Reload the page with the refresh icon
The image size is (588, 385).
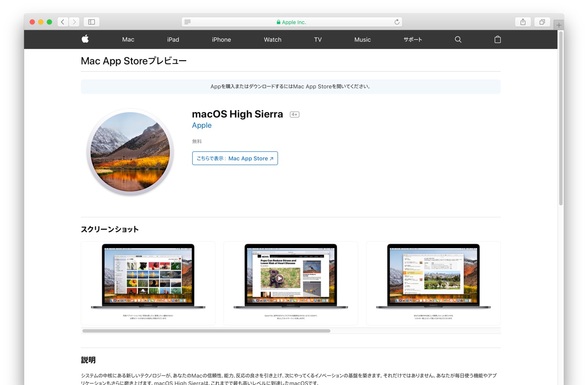pyautogui.click(x=397, y=22)
